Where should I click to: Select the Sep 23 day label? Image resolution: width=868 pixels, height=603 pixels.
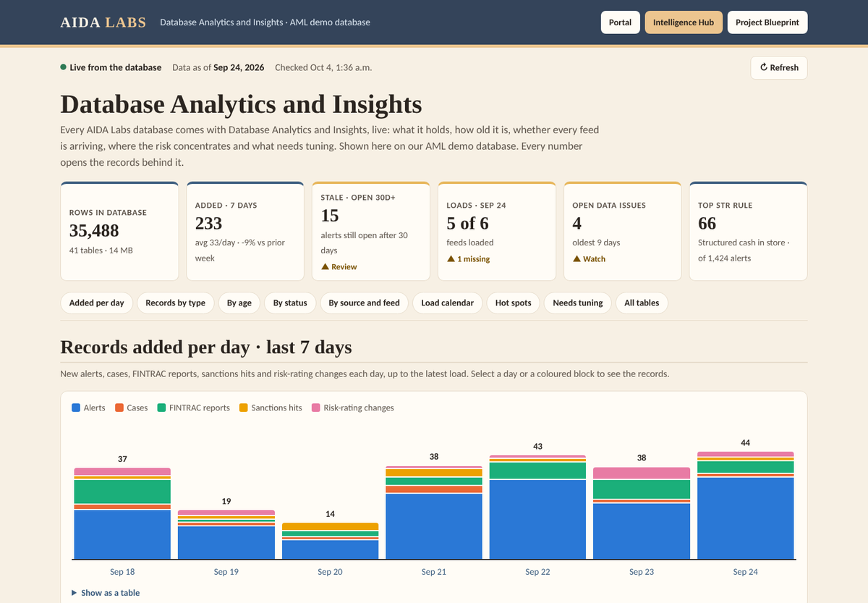point(642,572)
